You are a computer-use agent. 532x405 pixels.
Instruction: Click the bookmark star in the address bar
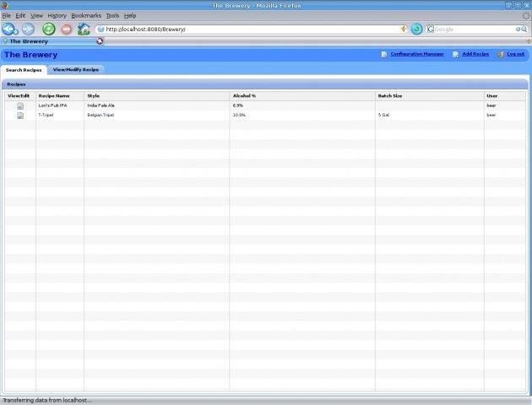coord(404,30)
